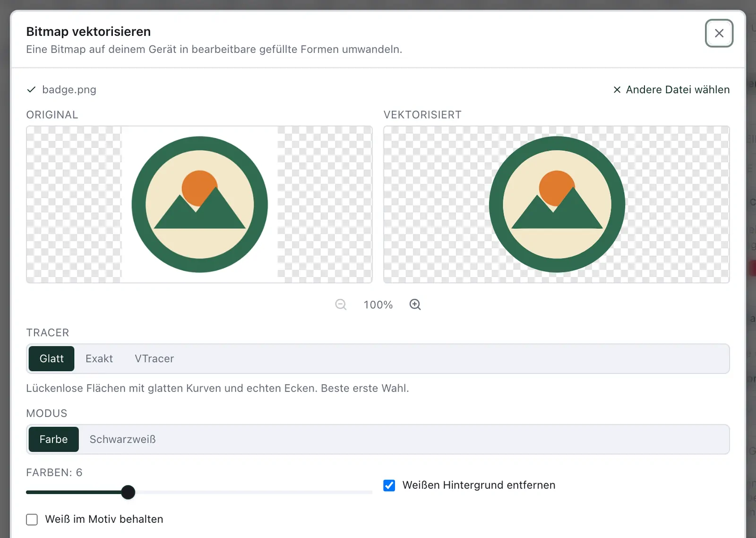Choose the VTracer tracer option

pos(154,358)
